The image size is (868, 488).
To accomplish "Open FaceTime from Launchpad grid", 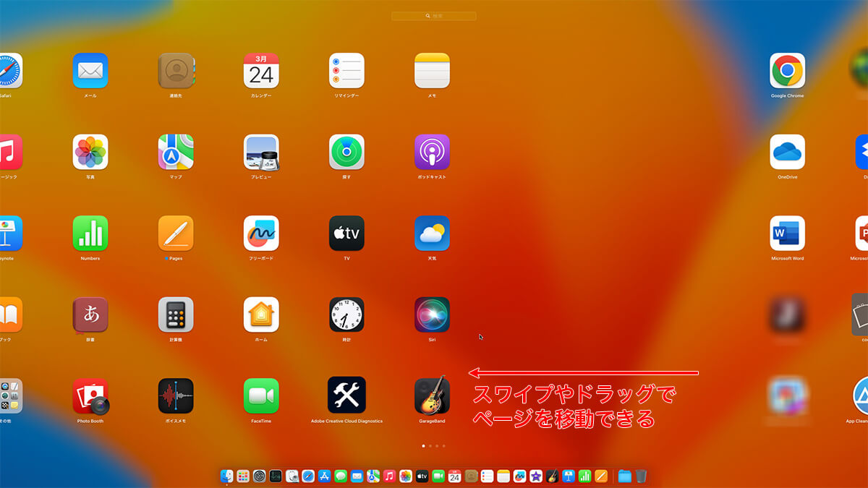I will coord(261,396).
